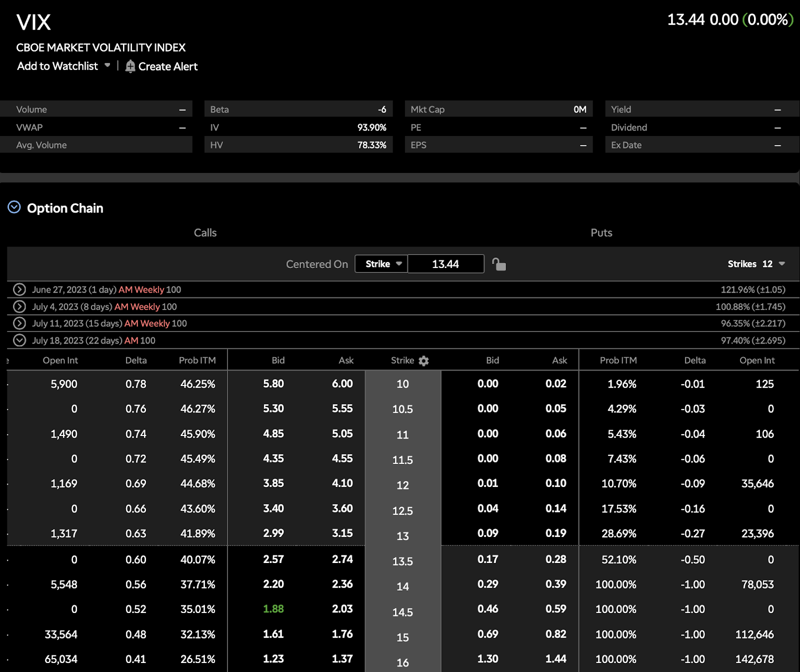Click the puts Open Int column header
Screen dimensions: 800x672
tap(757, 360)
